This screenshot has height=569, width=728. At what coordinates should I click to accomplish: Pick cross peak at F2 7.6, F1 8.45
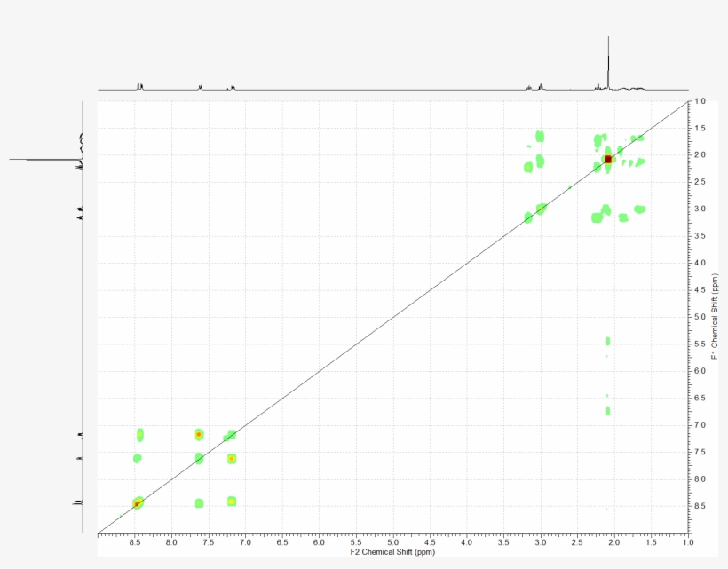199,503
